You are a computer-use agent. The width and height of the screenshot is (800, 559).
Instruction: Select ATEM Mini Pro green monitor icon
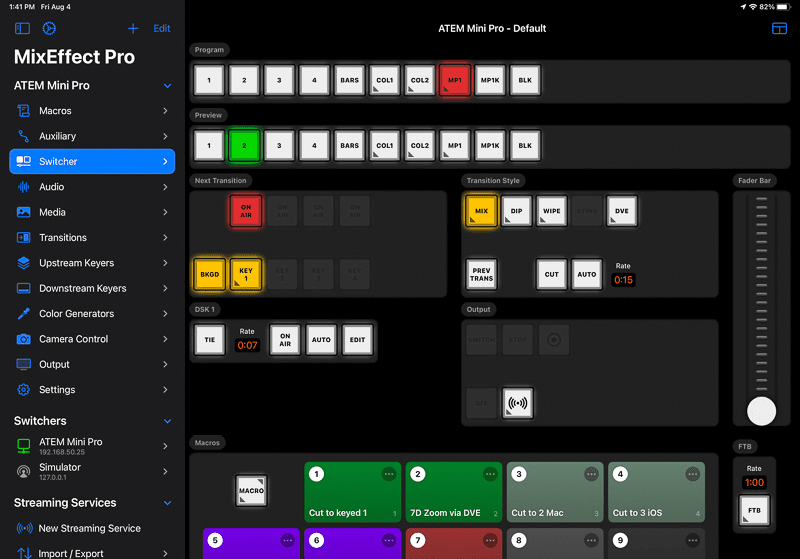(23, 446)
